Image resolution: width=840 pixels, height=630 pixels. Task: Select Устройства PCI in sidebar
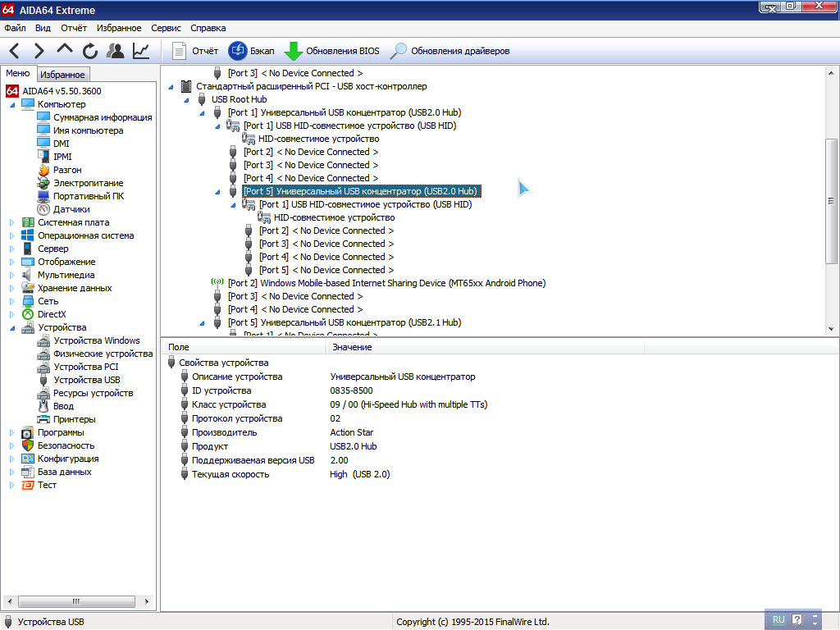(x=85, y=367)
